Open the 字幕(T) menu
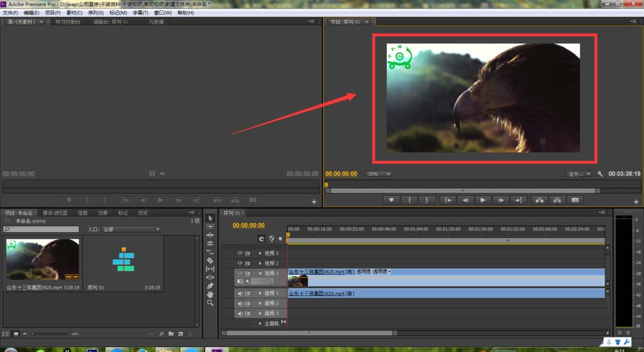 (x=140, y=13)
